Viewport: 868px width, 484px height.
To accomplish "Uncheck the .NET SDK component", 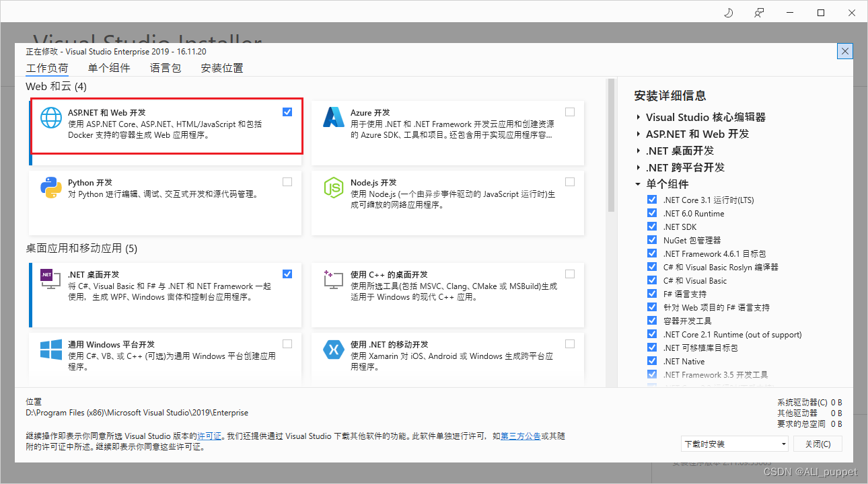I will (651, 227).
